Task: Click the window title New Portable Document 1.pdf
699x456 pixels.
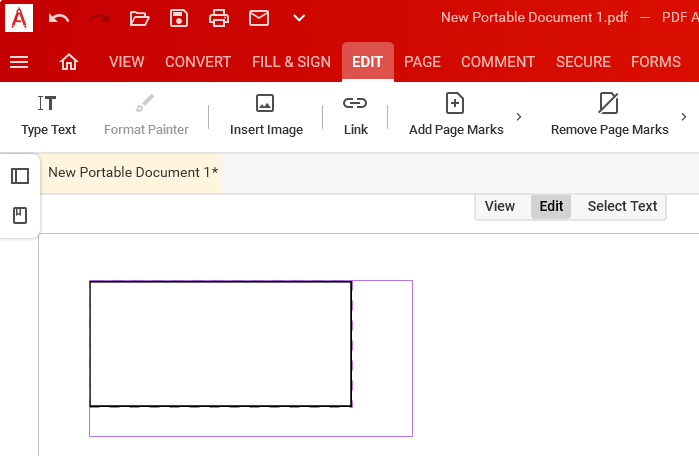Action: (x=534, y=17)
